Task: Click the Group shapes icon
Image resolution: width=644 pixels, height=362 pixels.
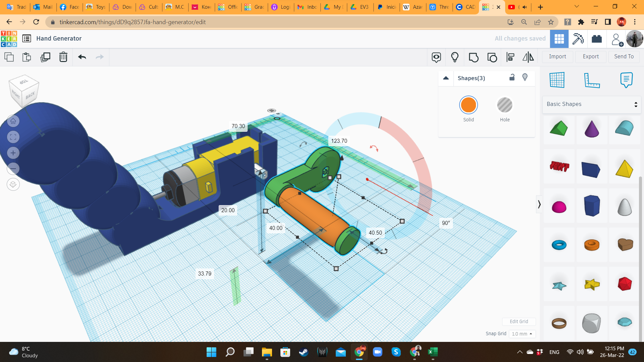Action: pyautogui.click(x=474, y=57)
